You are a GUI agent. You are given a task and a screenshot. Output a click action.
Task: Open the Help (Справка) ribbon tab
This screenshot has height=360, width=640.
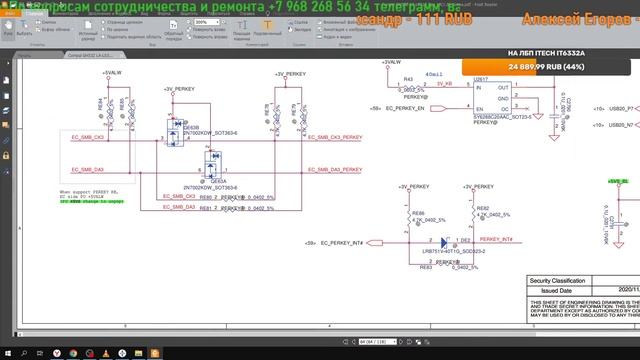[x=247, y=13]
